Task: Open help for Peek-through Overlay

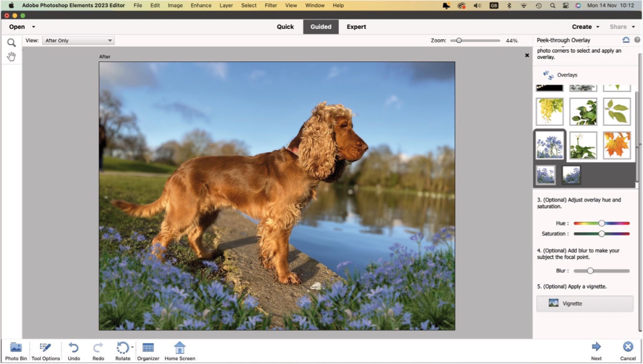Action: (x=637, y=40)
